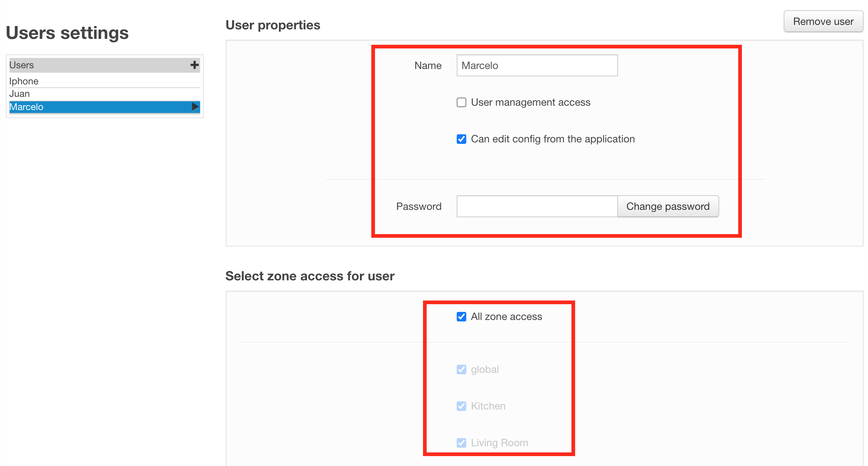Toggle the Living Room zone checkbox
The width and height of the screenshot is (868, 466).
coord(461,443)
